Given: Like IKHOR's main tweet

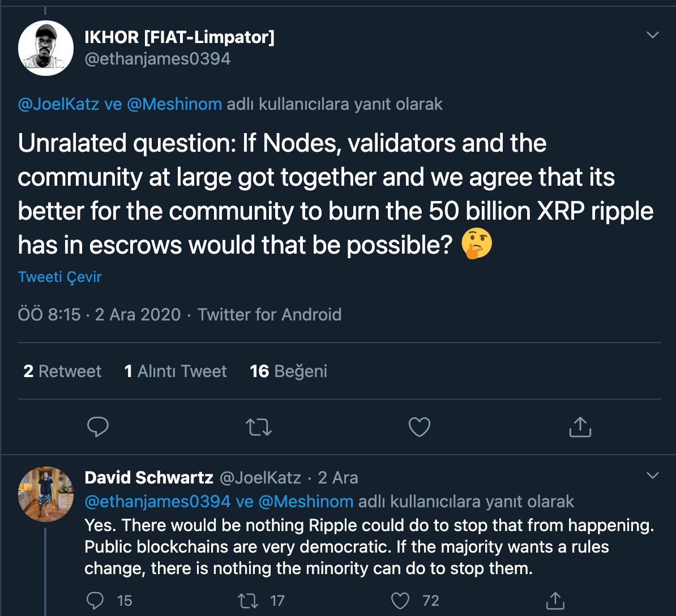Looking at the screenshot, I should tap(420, 427).
